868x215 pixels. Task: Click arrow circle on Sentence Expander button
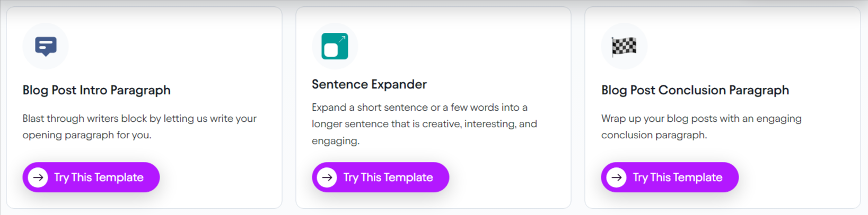tap(327, 177)
